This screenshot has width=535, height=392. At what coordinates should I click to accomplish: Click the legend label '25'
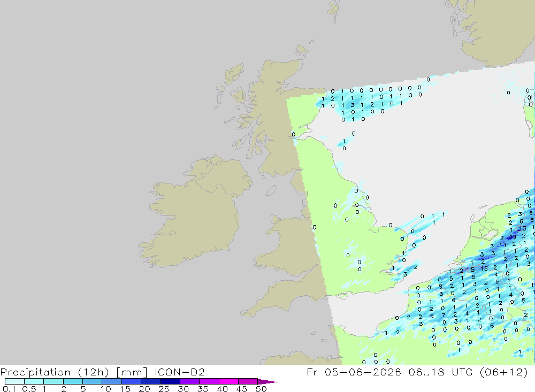pyautogui.click(x=164, y=389)
